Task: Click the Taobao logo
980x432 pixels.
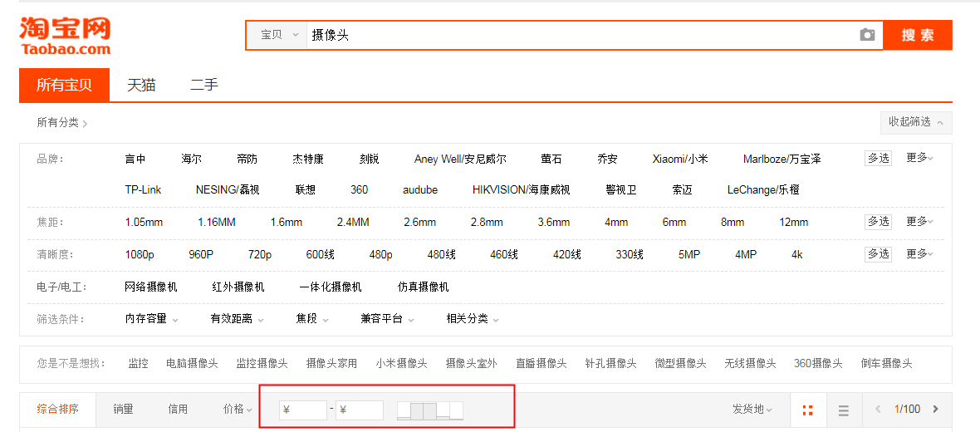Action: click(65, 36)
